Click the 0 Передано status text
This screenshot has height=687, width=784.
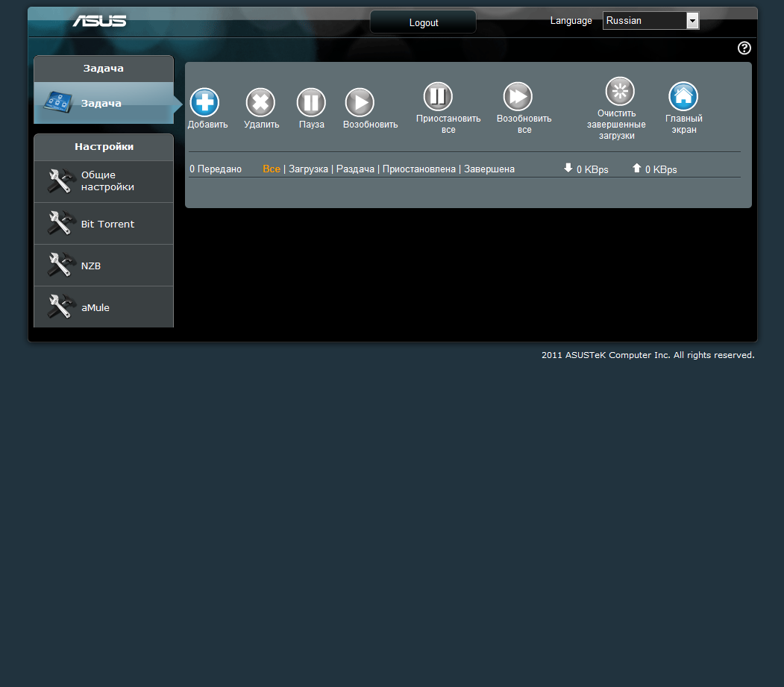(x=216, y=169)
